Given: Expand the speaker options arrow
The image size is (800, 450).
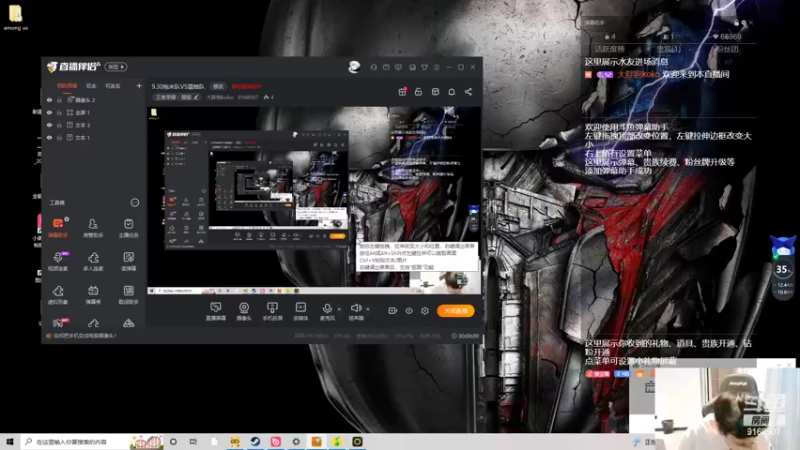Looking at the screenshot, I should (368, 309).
